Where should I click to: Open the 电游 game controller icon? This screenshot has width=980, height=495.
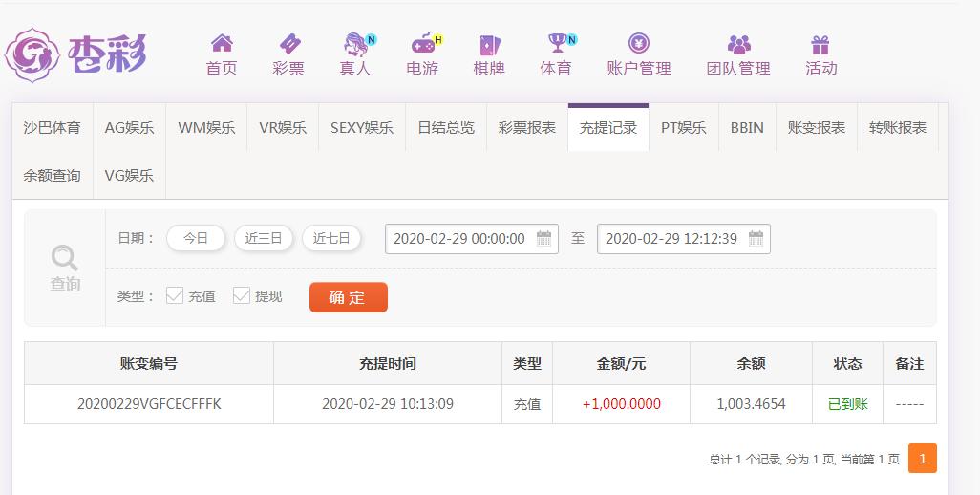(x=423, y=44)
